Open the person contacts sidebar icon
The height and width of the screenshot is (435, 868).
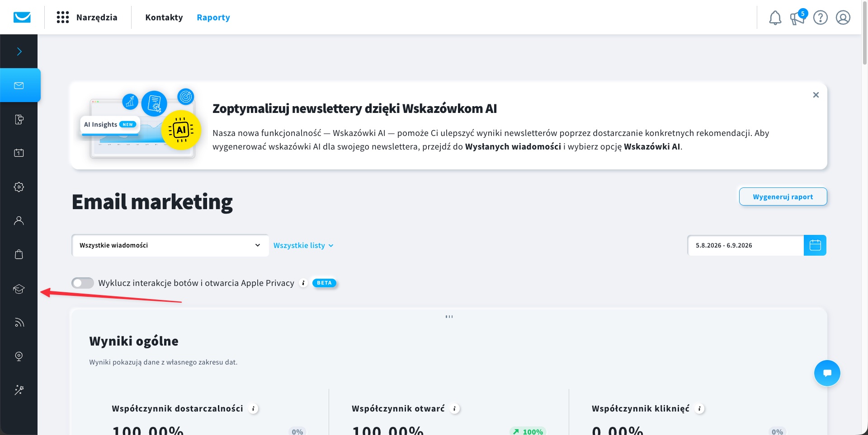pyautogui.click(x=19, y=220)
